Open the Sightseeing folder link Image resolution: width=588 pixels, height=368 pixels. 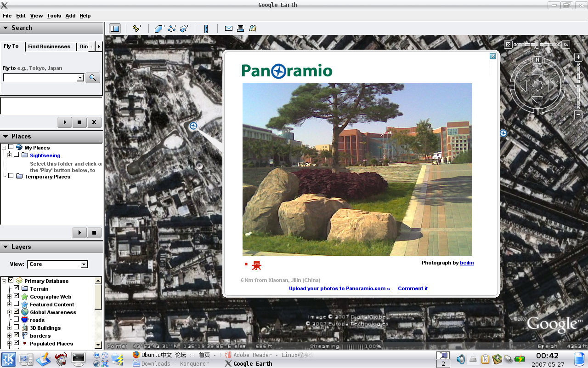coord(45,155)
